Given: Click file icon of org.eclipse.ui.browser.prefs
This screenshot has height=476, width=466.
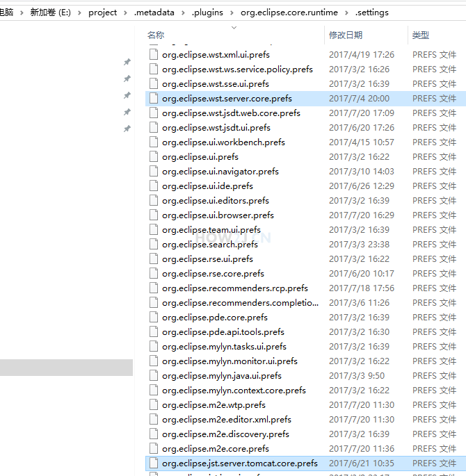Looking at the screenshot, I should point(154,215).
